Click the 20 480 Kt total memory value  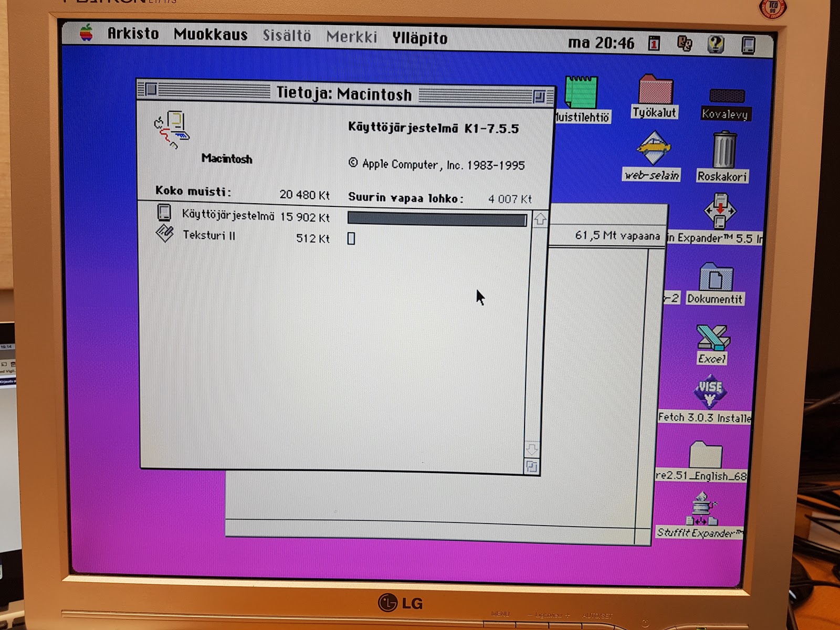point(304,195)
